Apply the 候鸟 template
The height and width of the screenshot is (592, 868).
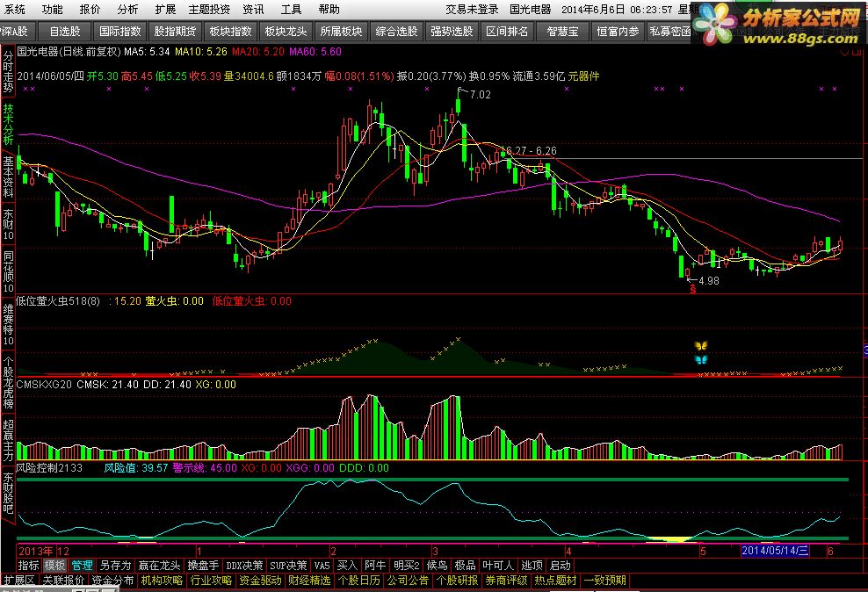coord(437,566)
